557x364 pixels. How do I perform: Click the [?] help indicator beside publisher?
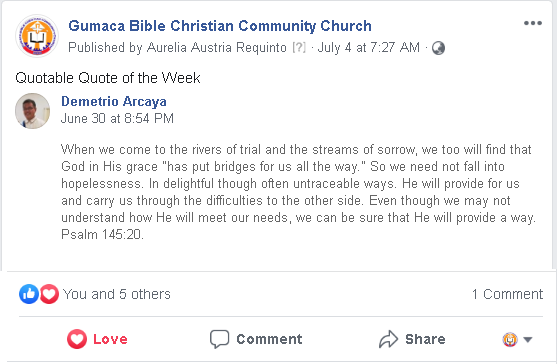click(299, 47)
